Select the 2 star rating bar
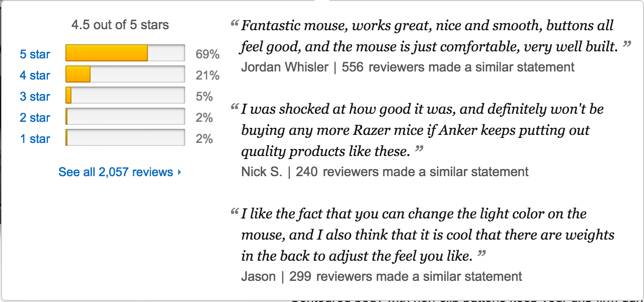The height and width of the screenshot is (302, 644). [x=125, y=116]
